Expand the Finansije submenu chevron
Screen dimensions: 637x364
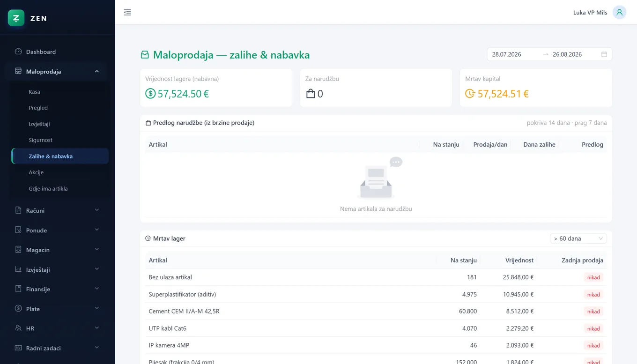pos(97,289)
